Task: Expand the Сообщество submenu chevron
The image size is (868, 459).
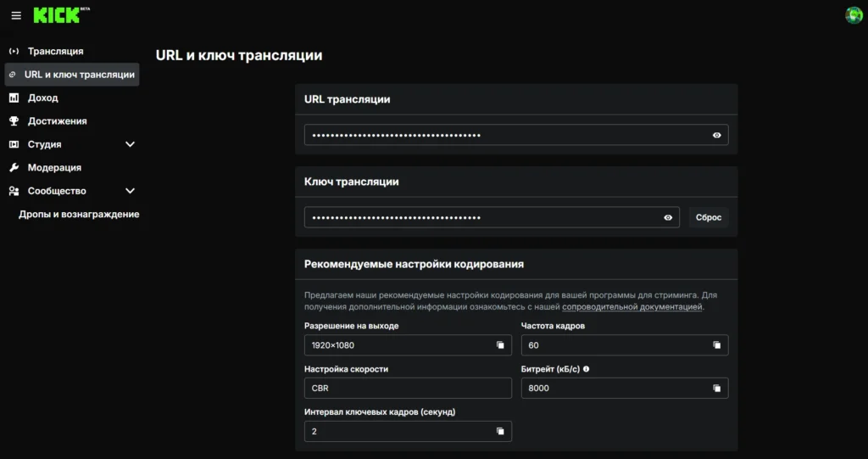Action: point(130,191)
